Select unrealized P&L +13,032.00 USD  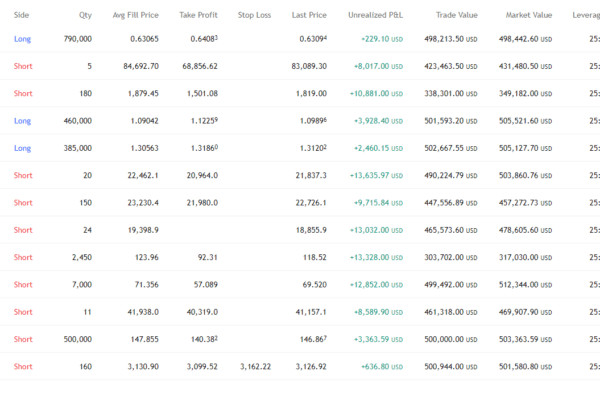pyautogui.click(x=377, y=230)
